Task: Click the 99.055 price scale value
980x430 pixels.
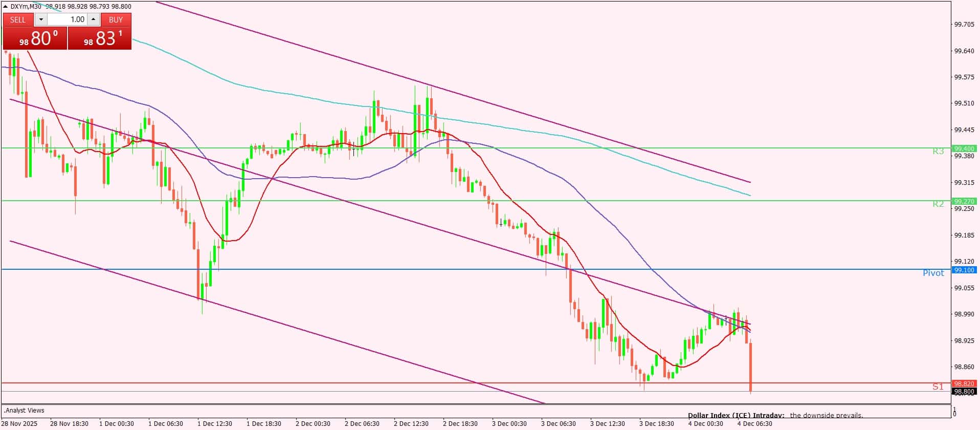Action: (964, 288)
